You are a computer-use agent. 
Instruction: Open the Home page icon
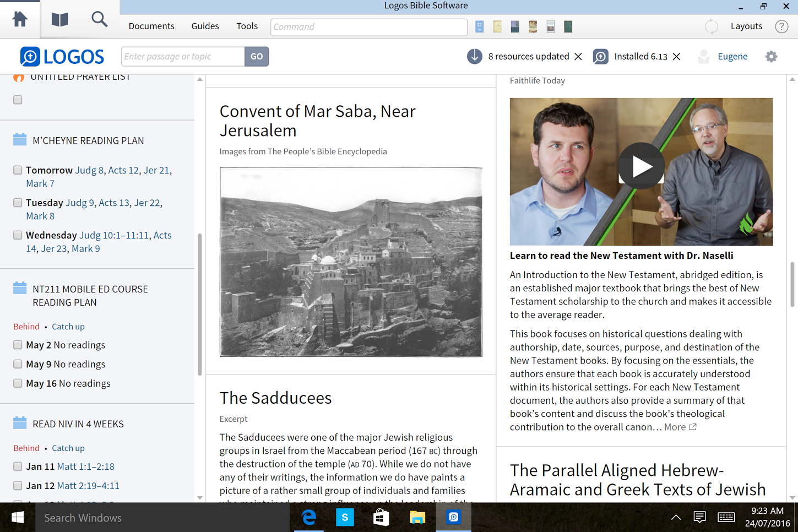20,19
